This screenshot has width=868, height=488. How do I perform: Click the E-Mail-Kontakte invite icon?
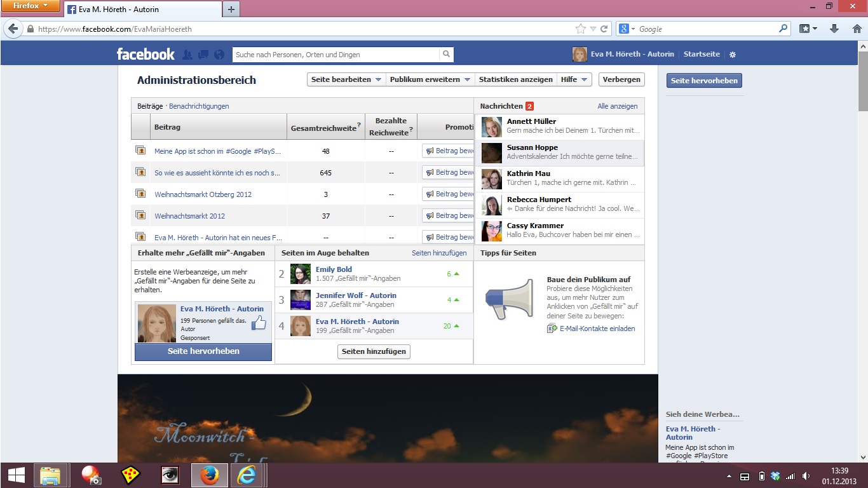pyautogui.click(x=552, y=329)
